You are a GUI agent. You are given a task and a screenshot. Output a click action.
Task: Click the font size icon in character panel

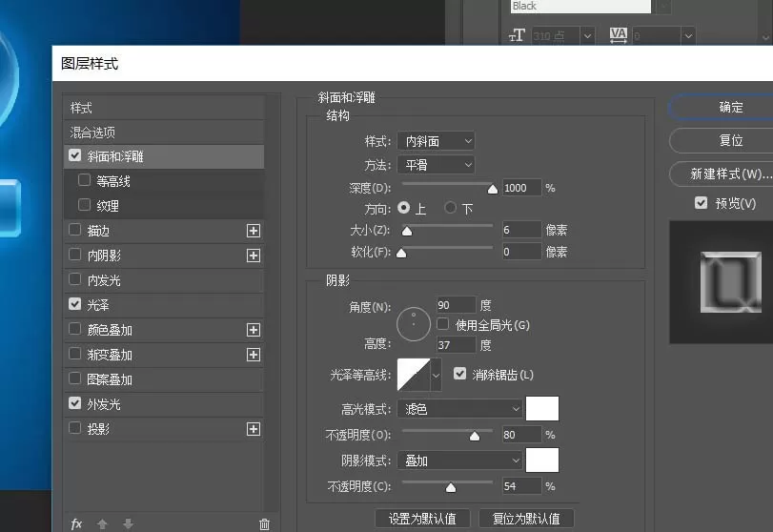tap(517, 35)
